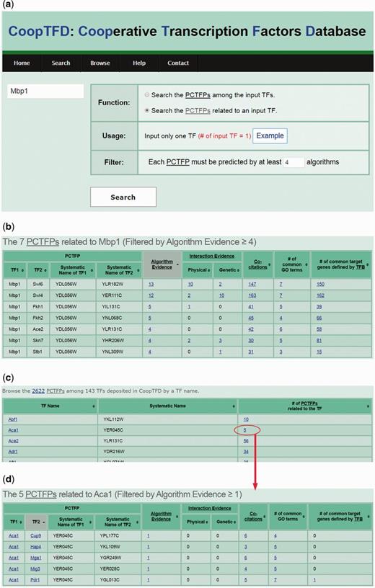
Task: Open the Cup9 TF2 link
Action: (35, 536)
